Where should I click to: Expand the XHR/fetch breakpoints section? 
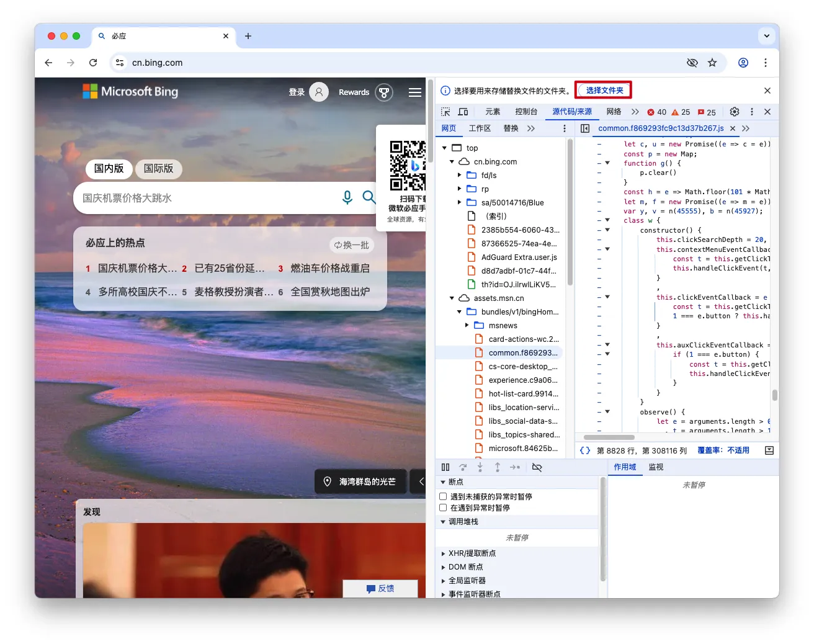443,553
